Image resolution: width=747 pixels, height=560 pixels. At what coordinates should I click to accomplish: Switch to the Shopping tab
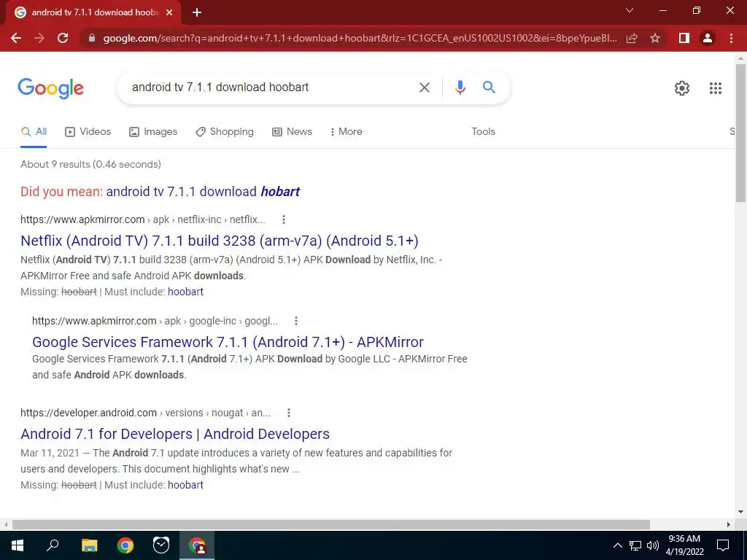[x=225, y=132]
